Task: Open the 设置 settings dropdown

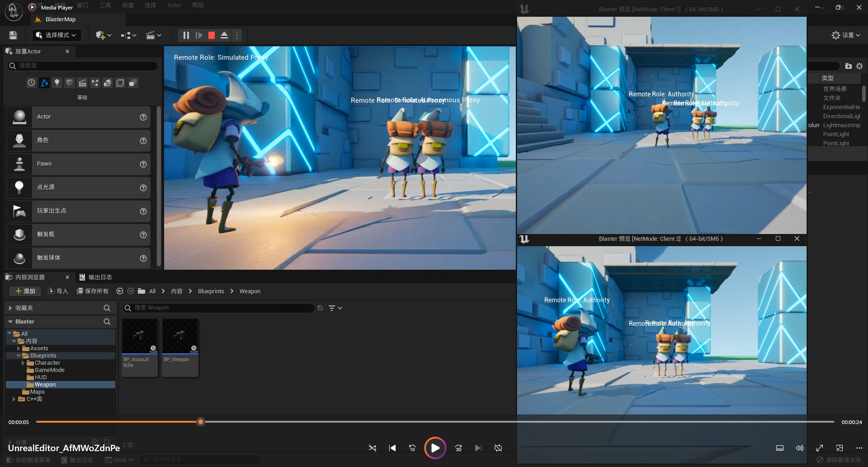Action: click(846, 35)
